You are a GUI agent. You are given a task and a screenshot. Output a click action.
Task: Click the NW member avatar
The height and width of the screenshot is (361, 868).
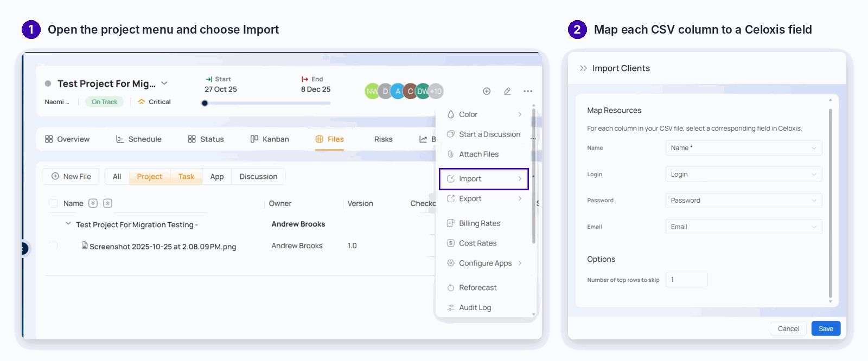[372, 91]
